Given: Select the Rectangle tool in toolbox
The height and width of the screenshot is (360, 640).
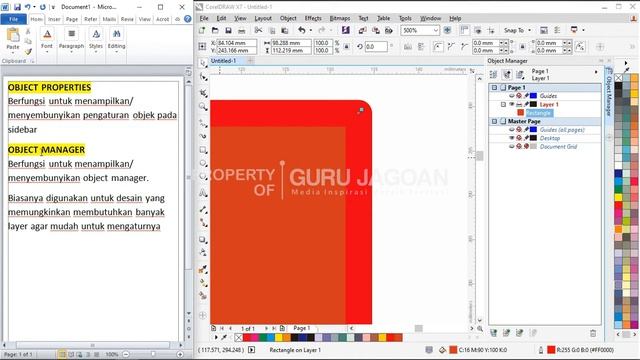Looking at the screenshot, I should pyautogui.click(x=203, y=150).
